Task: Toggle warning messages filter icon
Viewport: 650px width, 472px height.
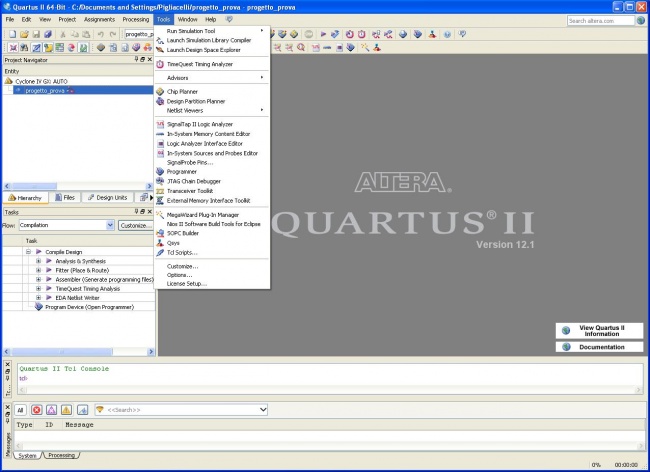Action: point(66,410)
